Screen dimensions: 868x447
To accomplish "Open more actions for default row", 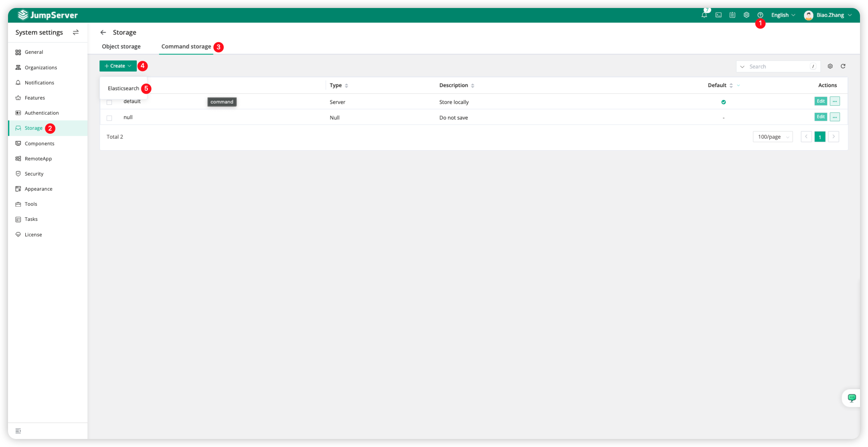I will click(x=835, y=101).
